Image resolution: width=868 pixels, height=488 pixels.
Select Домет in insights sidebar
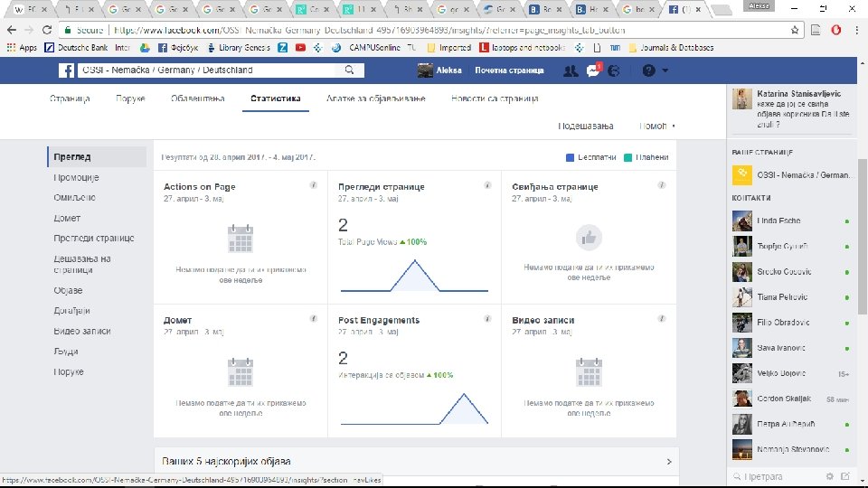point(67,218)
